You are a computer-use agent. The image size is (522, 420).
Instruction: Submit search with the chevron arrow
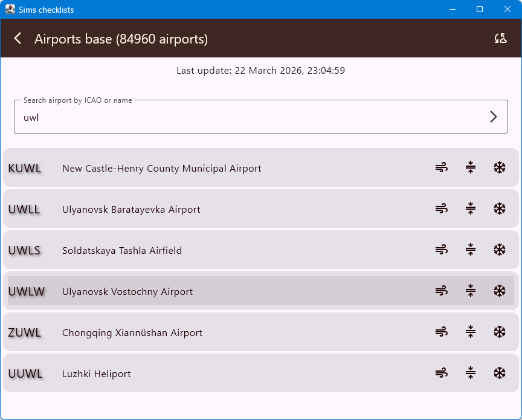(494, 117)
